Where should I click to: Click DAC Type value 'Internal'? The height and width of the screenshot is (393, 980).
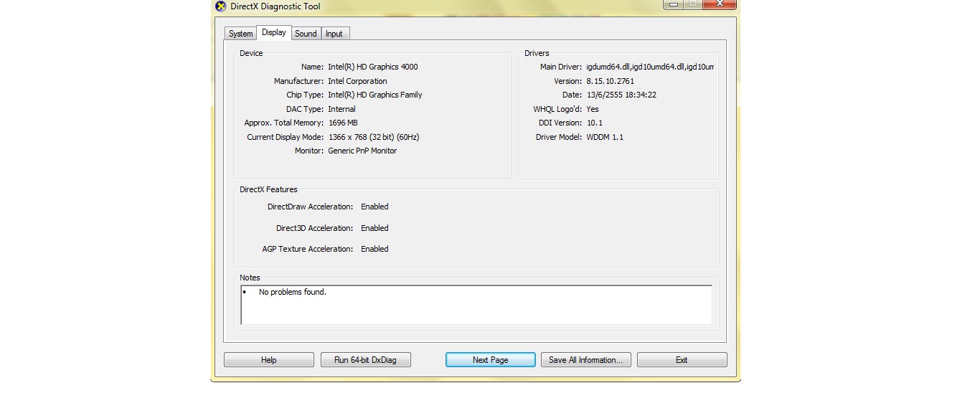click(x=341, y=109)
